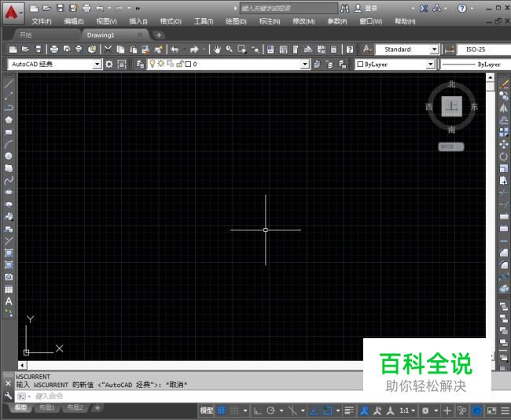Image resolution: width=511 pixels, height=420 pixels.
Task: Expand the layer list dropdown
Action: click(305, 64)
